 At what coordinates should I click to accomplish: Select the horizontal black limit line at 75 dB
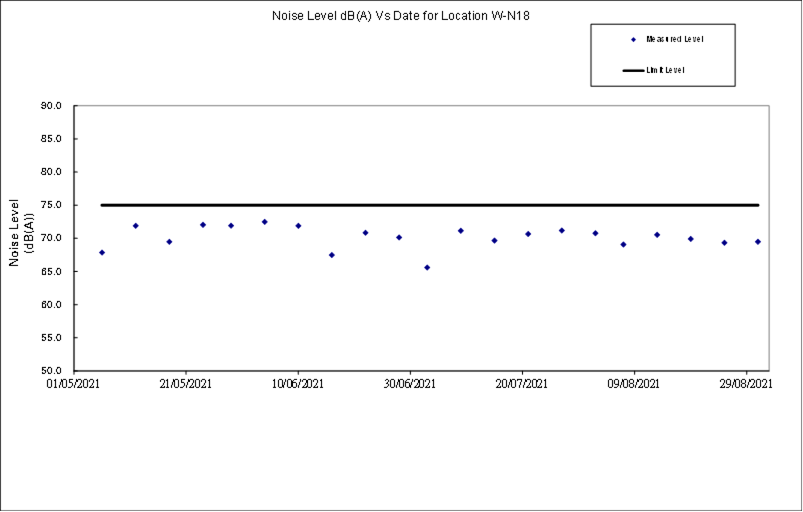coord(430,205)
